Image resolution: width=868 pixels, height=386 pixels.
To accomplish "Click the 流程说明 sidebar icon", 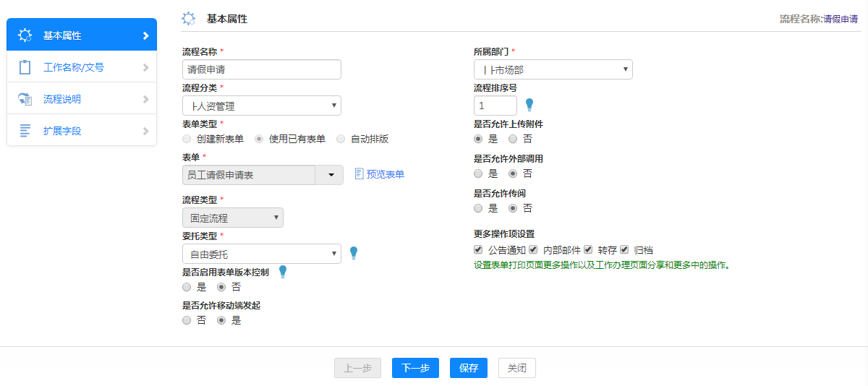I will (25, 99).
